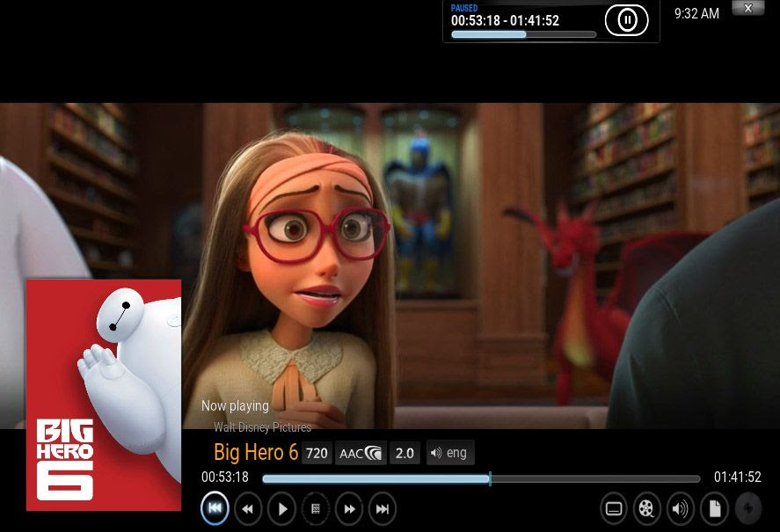Click the Walt Disney Pictures studio text

point(262,427)
